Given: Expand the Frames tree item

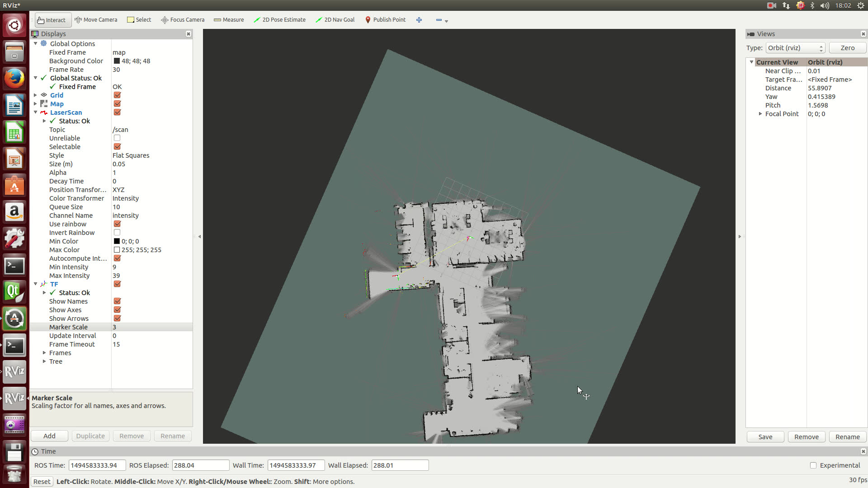Looking at the screenshot, I should [x=45, y=353].
